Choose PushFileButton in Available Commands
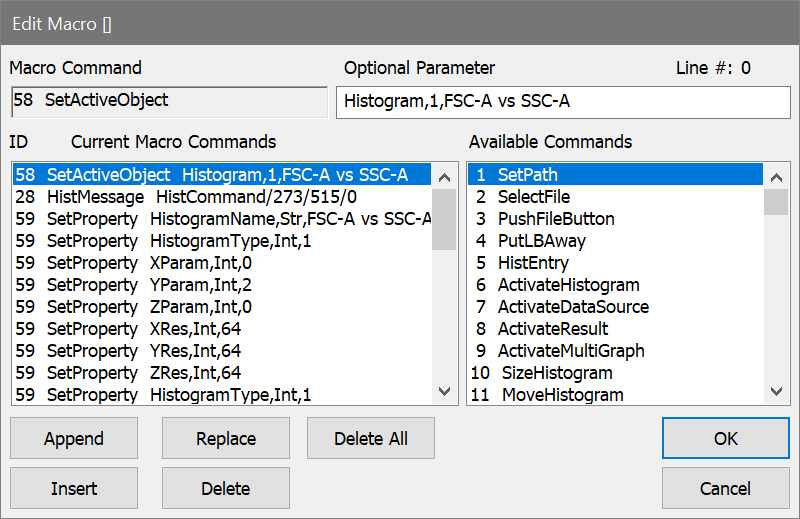This screenshot has height=519, width=800. click(x=556, y=219)
